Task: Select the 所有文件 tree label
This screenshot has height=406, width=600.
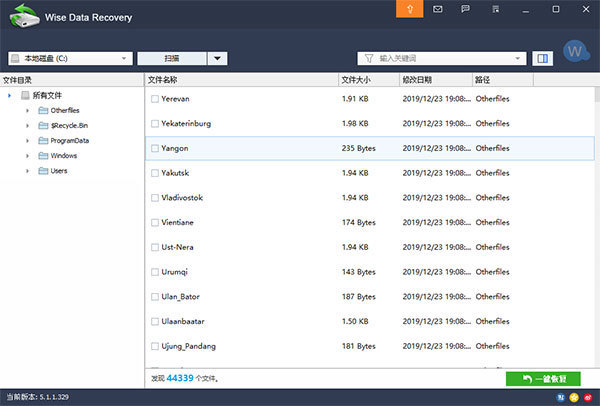Action: pos(47,95)
